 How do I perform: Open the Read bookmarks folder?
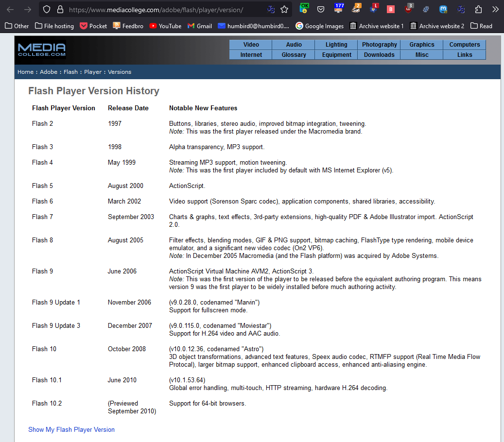click(481, 26)
